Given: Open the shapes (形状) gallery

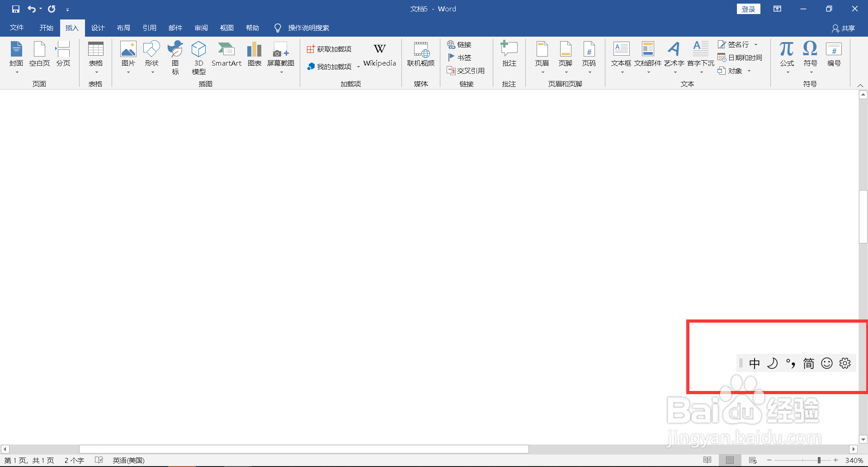Looking at the screenshot, I should [152, 57].
